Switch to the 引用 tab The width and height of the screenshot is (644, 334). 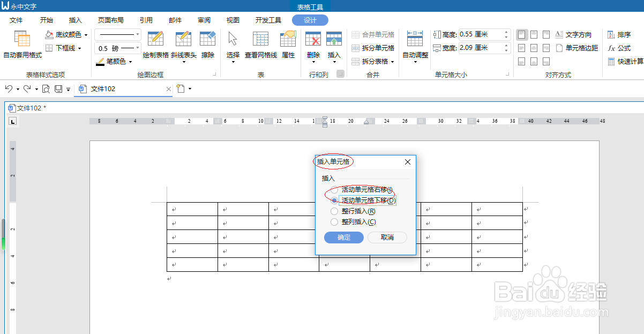[146, 20]
